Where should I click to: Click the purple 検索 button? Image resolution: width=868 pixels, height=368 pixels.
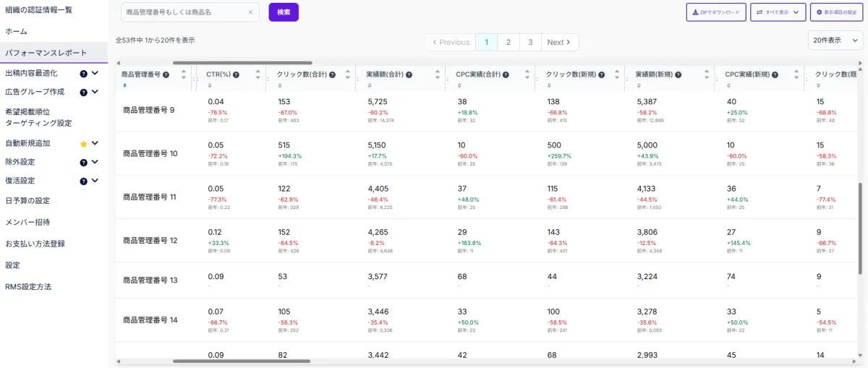coord(284,12)
